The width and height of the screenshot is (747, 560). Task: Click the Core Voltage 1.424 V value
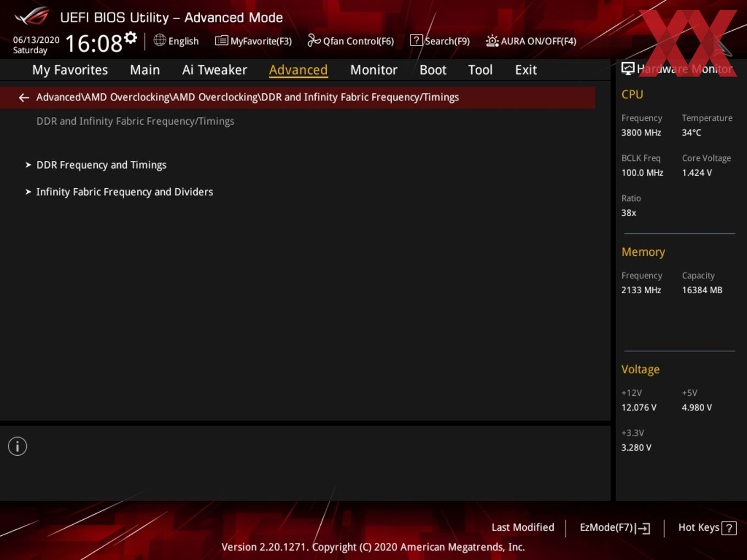697,172
